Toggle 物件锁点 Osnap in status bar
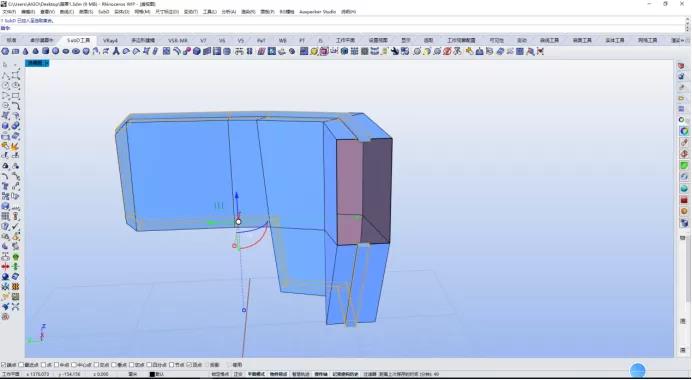 [278, 374]
